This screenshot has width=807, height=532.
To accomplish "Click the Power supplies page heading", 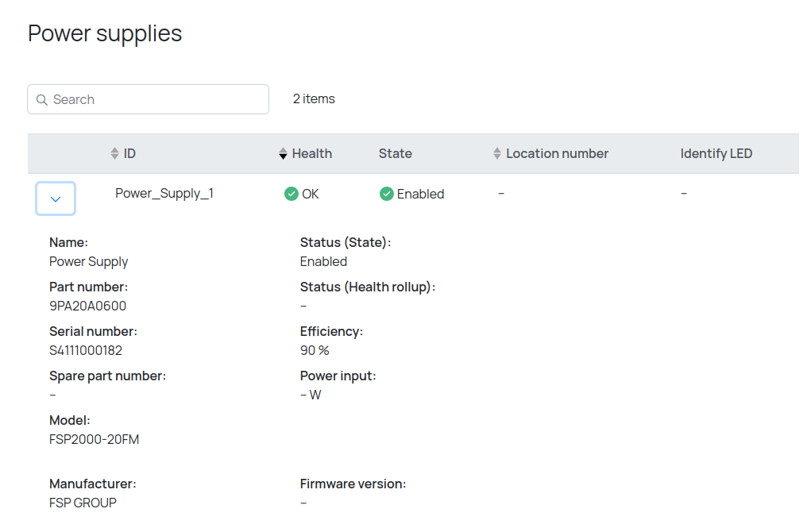I will (105, 33).
